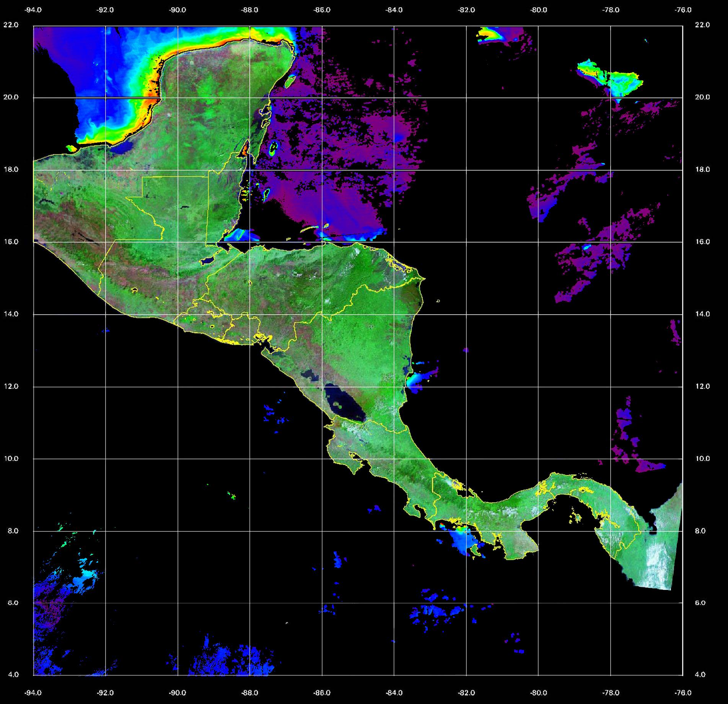728x704 pixels.
Task: Click grid intersection at 20.0 latitude, -90.0 longitude
Action: click(178, 98)
